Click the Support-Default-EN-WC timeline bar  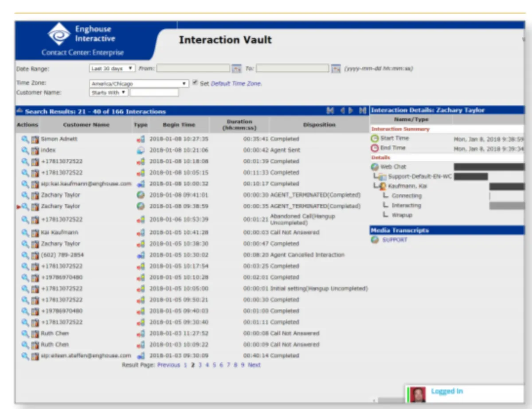click(471, 176)
